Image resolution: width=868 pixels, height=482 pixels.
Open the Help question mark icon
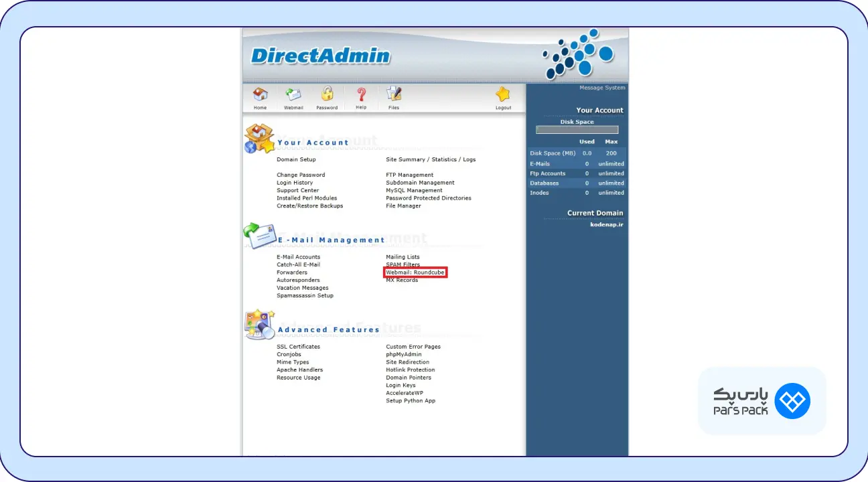[x=361, y=94]
